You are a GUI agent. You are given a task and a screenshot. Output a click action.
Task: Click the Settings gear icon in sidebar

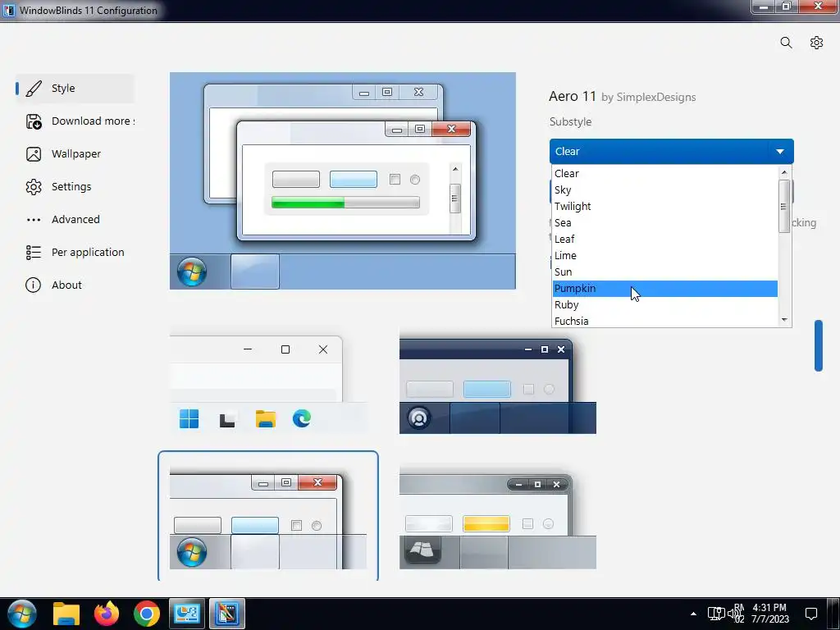tap(33, 187)
